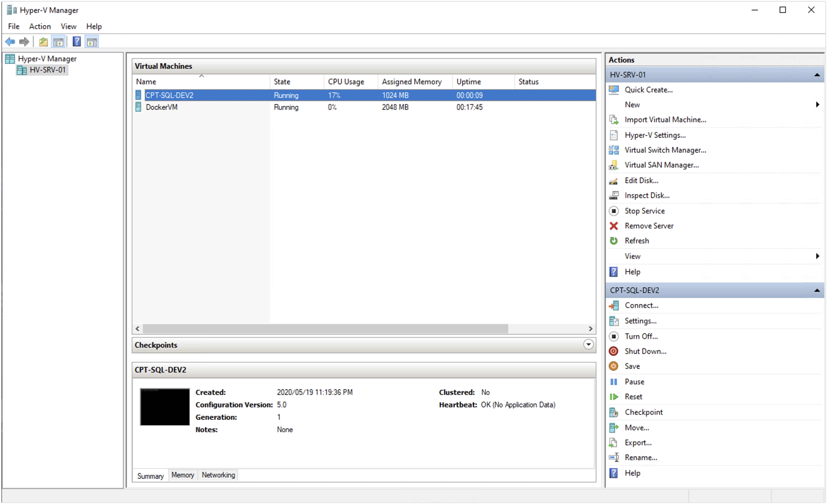Open the View menu in menu bar
The width and height of the screenshot is (827, 504).
click(69, 26)
